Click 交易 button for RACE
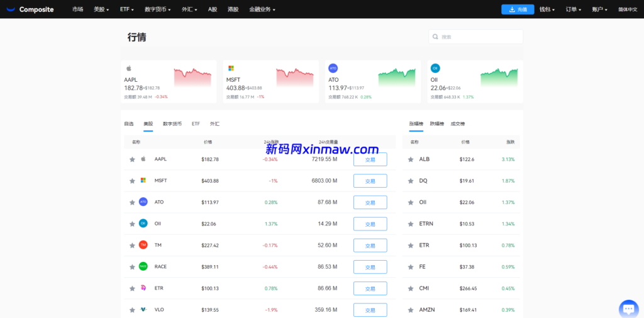The image size is (644, 318). (x=370, y=266)
